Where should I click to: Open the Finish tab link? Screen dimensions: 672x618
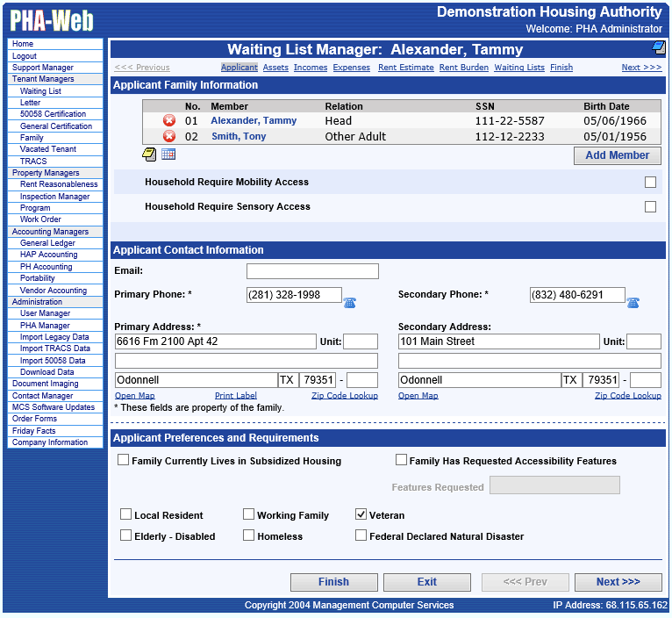click(x=561, y=68)
